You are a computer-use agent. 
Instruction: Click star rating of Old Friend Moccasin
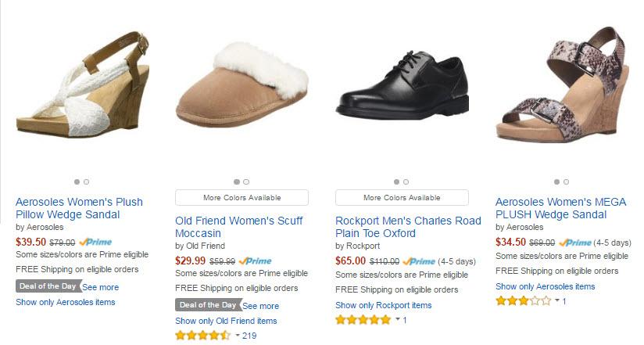click(202, 336)
